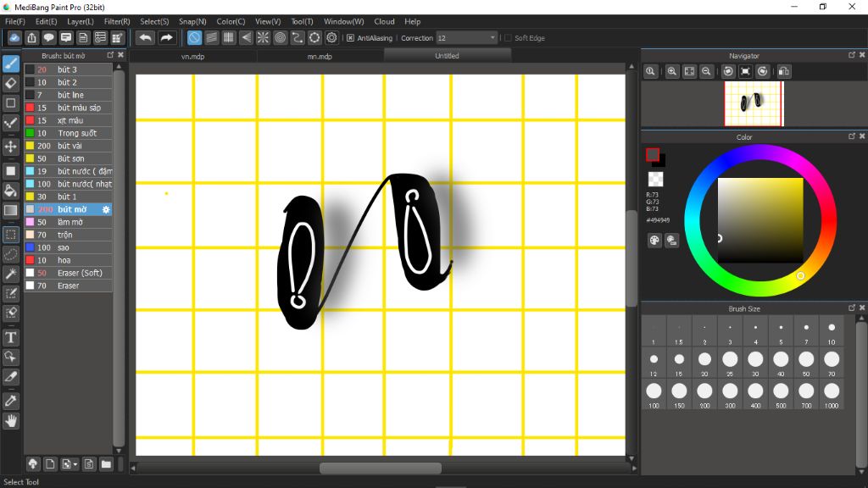Flip the view using Navigator flip icon

[784, 71]
